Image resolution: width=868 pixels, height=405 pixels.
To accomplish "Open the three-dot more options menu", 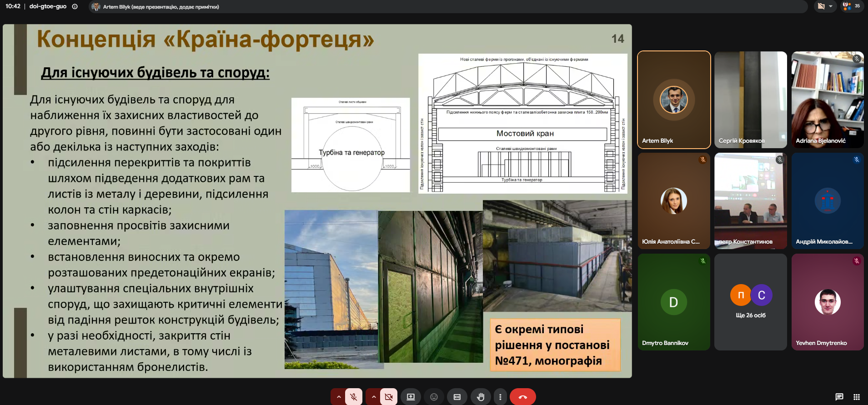I will tap(500, 397).
